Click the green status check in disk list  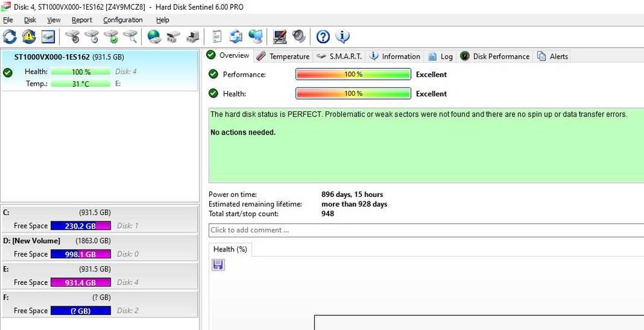pyautogui.click(x=7, y=73)
